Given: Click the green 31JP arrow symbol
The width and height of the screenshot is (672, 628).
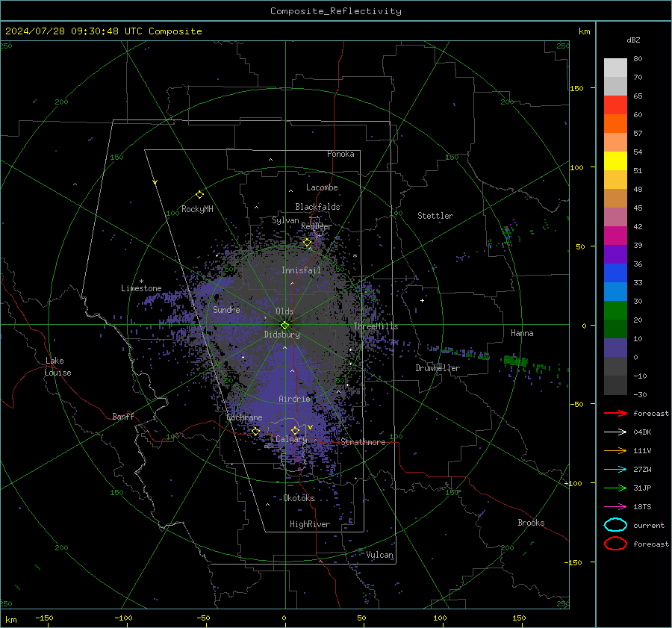Looking at the screenshot, I should (x=615, y=488).
